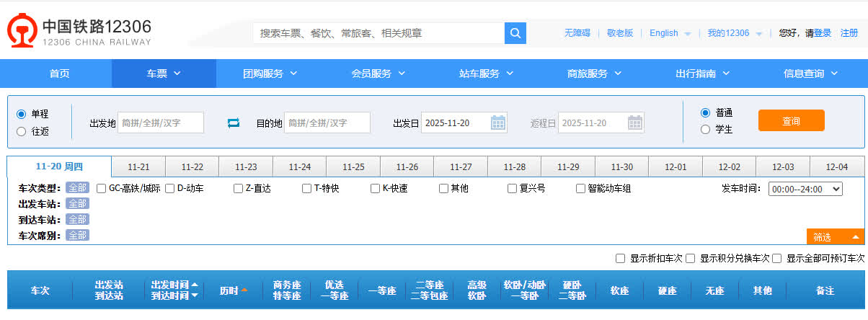Click the 出发地 departure station input
Viewport: 868px width, 320px height.
pos(161,123)
